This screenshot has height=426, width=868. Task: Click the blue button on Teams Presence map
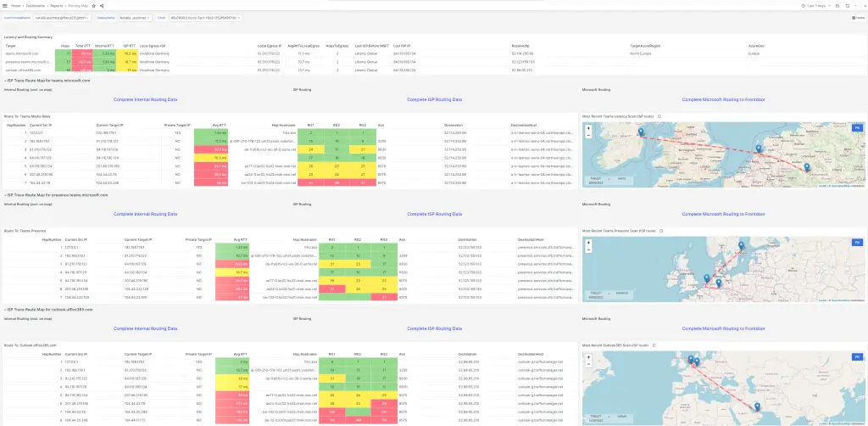tap(857, 243)
